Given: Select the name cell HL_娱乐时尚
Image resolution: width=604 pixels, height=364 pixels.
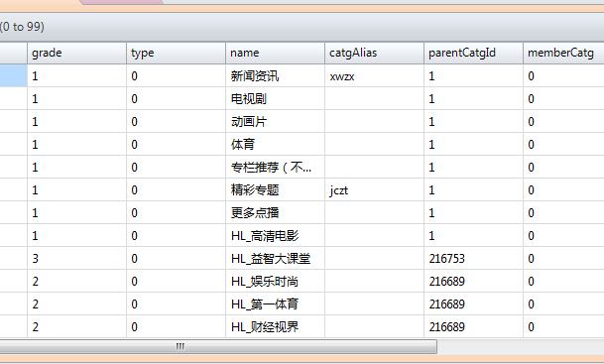Looking at the screenshot, I should click(275, 281).
